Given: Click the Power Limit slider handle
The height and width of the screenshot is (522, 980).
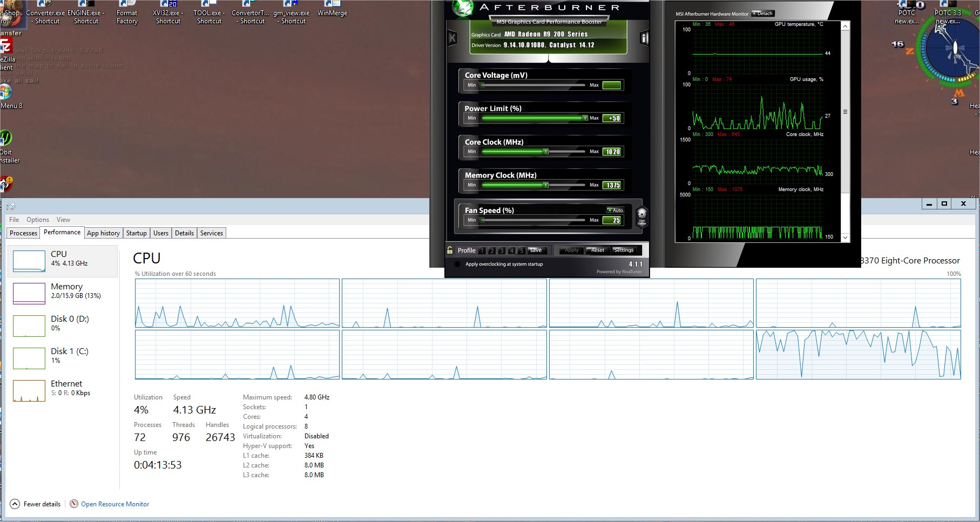Looking at the screenshot, I should [585, 118].
